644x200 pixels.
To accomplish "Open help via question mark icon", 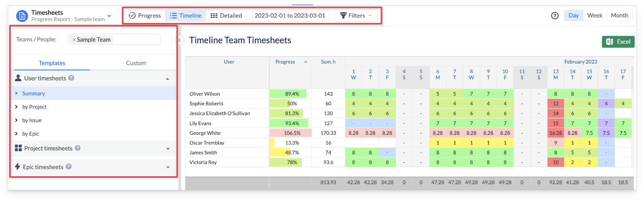I will pyautogui.click(x=554, y=16).
